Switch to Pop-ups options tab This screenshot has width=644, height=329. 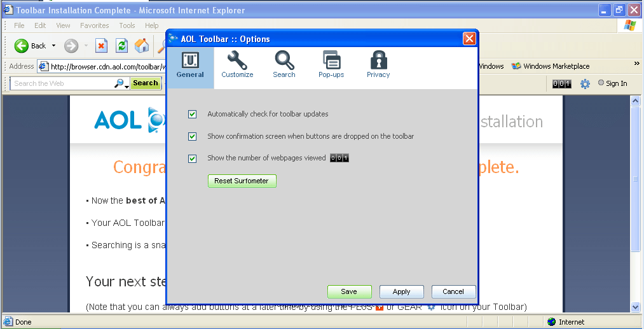click(331, 65)
